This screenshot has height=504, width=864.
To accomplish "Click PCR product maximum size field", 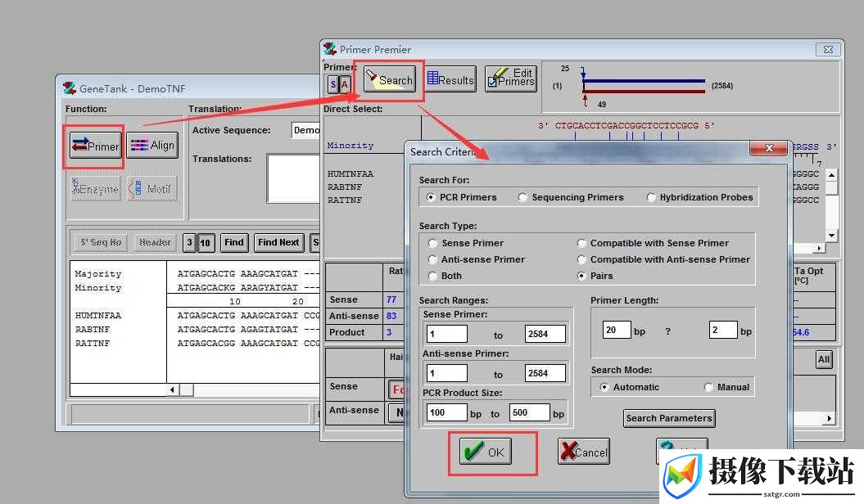I will point(530,412).
